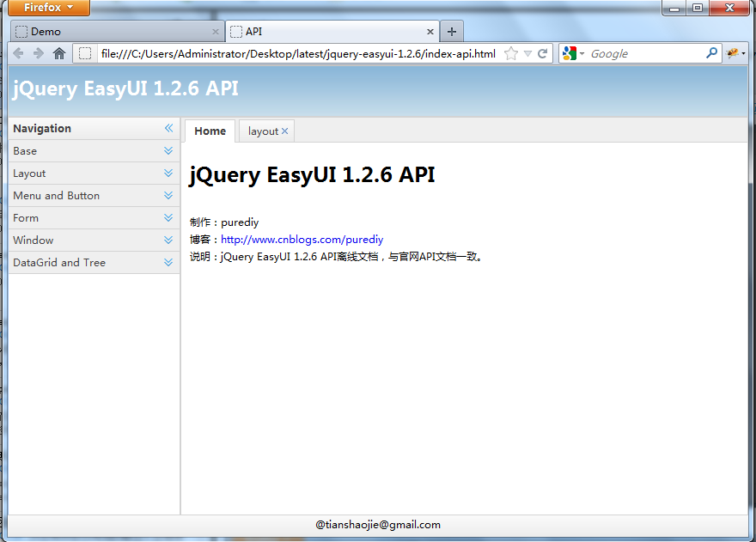Click the black jQuery EasyUI API content heading

[x=312, y=174]
